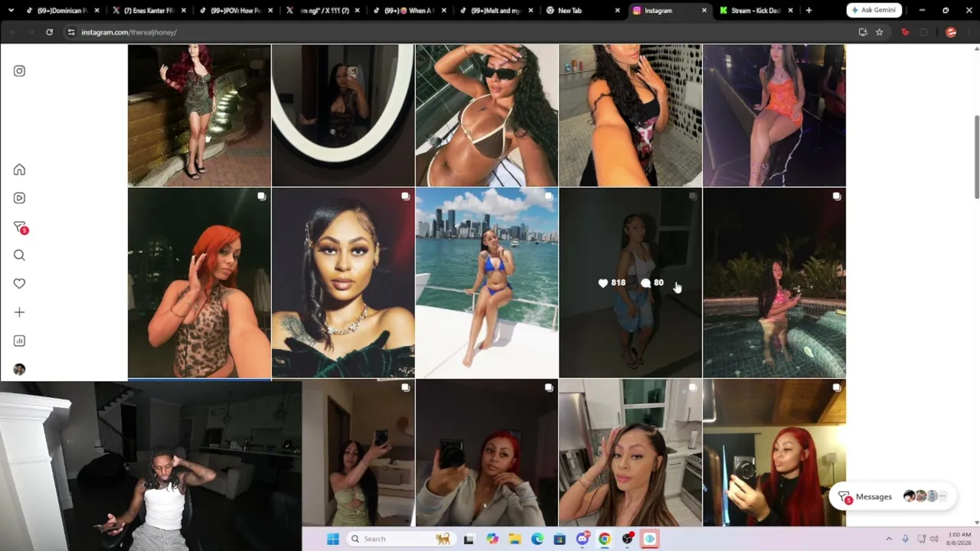Open microphone tray icon
This screenshot has height=551, width=980.
coord(905,539)
